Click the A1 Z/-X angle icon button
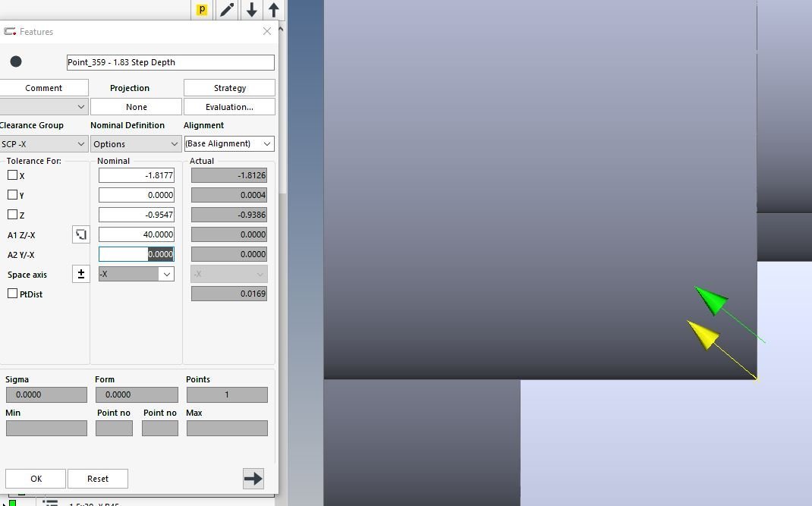The width and height of the screenshot is (812, 506). [x=80, y=234]
